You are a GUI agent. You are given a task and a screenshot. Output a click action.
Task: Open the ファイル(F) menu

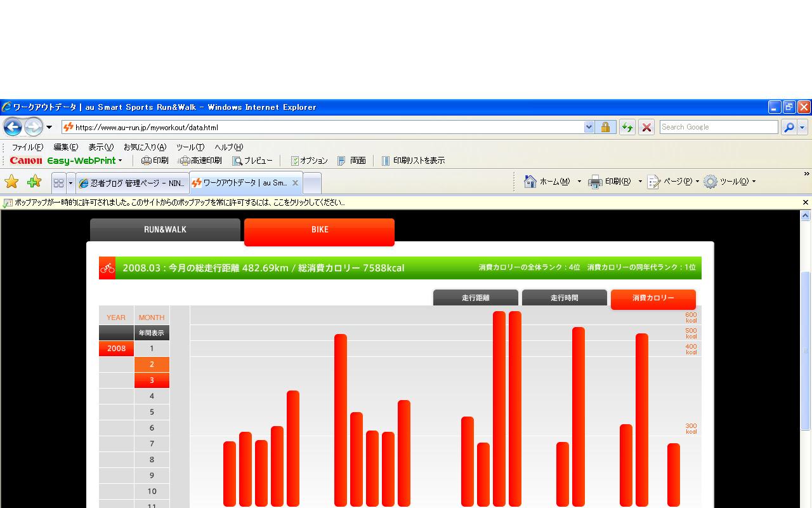click(x=27, y=147)
